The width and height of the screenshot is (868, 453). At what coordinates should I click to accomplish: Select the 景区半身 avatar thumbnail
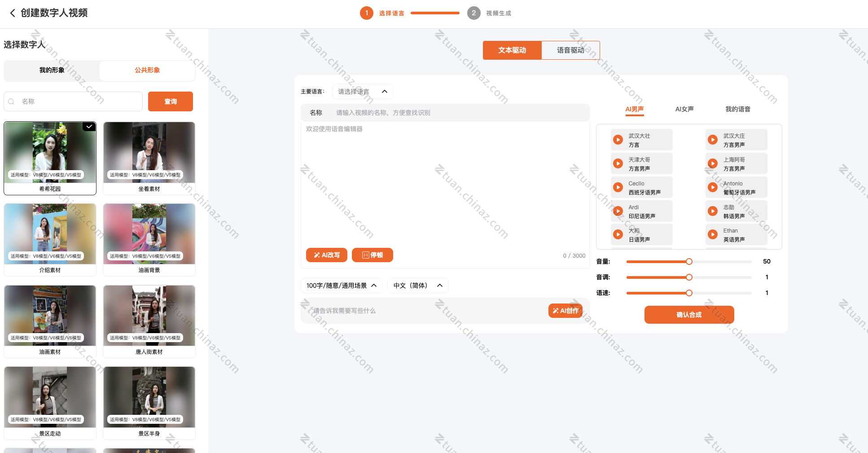coord(149,397)
